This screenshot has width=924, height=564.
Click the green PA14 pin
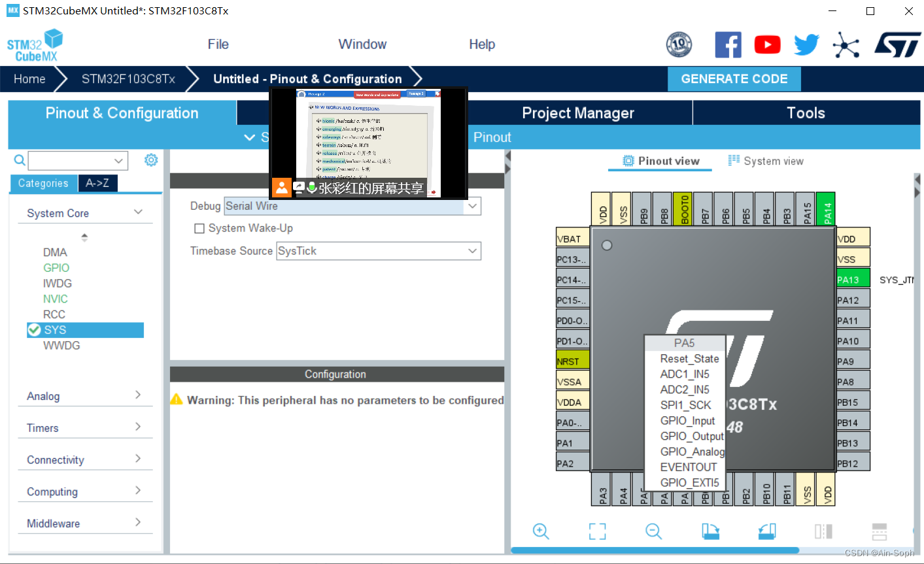(x=826, y=209)
